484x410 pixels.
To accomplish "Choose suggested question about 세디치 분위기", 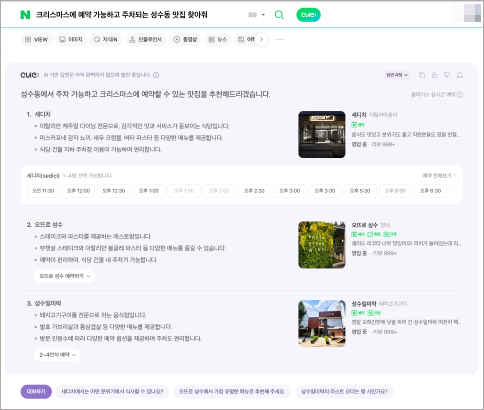I will [112, 391].
